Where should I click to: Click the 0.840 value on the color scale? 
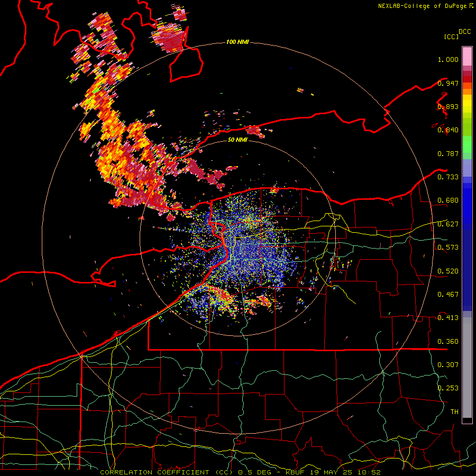pyautogui.click(x=448, y=130)
